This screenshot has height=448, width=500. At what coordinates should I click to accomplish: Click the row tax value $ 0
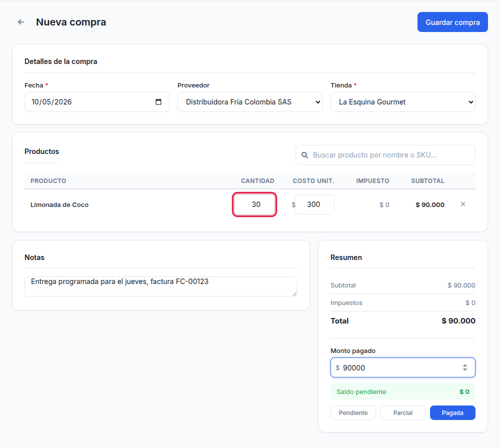384,204
